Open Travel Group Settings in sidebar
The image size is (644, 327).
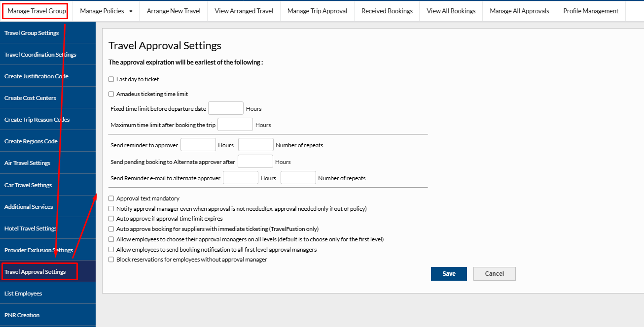click(48, 33)
